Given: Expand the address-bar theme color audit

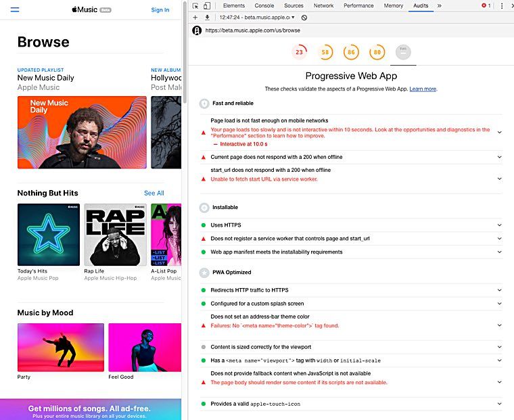Looking at the screenshot, I should (499, 325).
